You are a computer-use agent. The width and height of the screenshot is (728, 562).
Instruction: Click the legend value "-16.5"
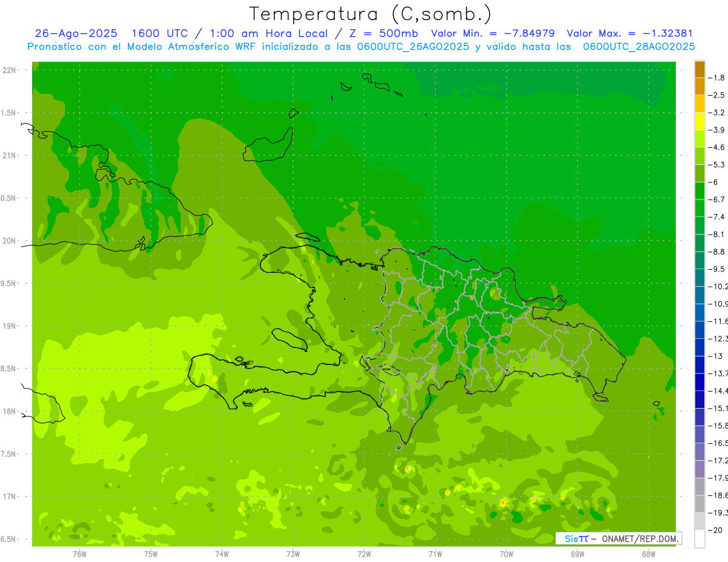click(718, 443)
